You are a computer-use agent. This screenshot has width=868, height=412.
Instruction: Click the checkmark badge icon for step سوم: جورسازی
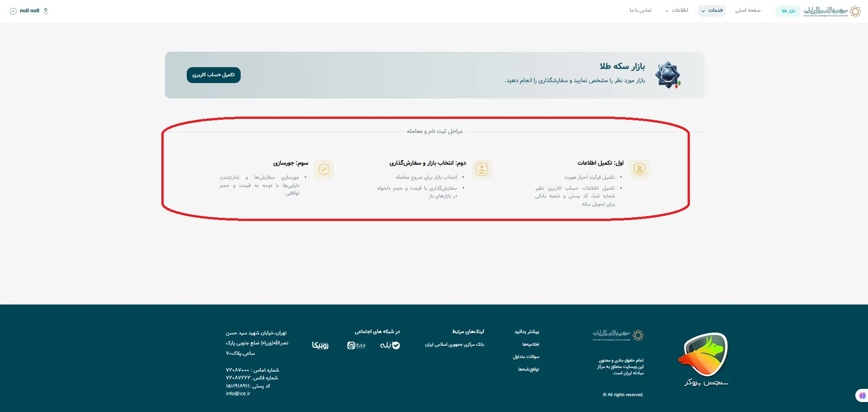coord(324,169)
